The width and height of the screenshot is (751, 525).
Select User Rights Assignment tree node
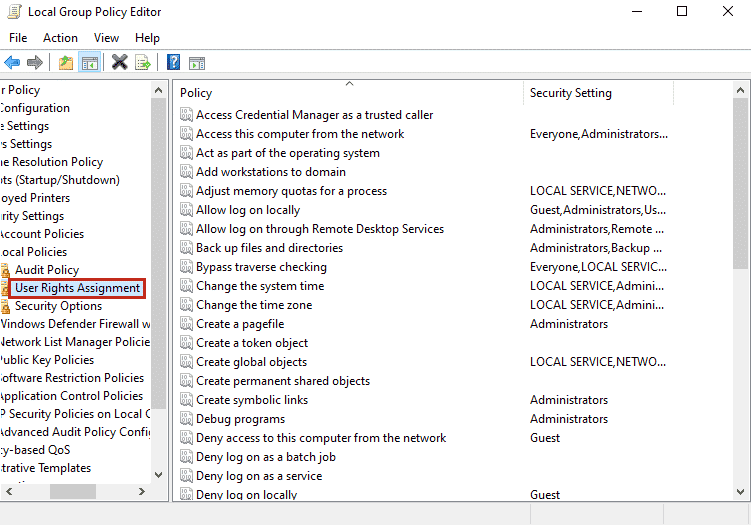point(78,288)
